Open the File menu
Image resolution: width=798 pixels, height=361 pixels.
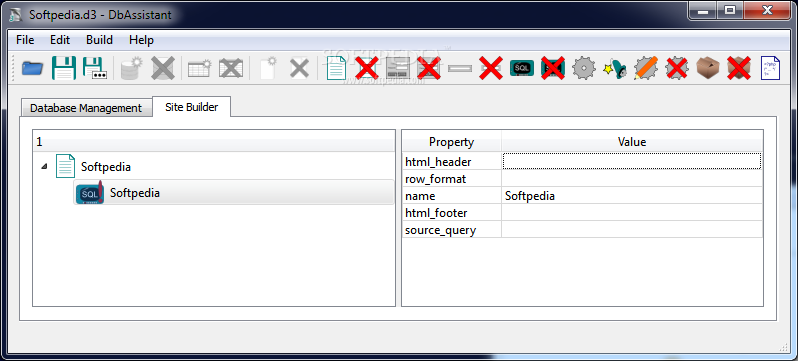point(25,40)
